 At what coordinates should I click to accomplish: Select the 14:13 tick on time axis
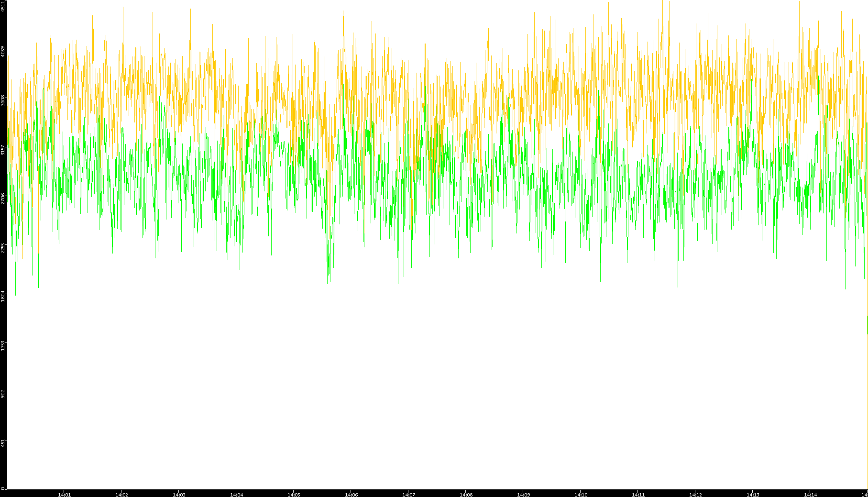click(x=753, y=494)
